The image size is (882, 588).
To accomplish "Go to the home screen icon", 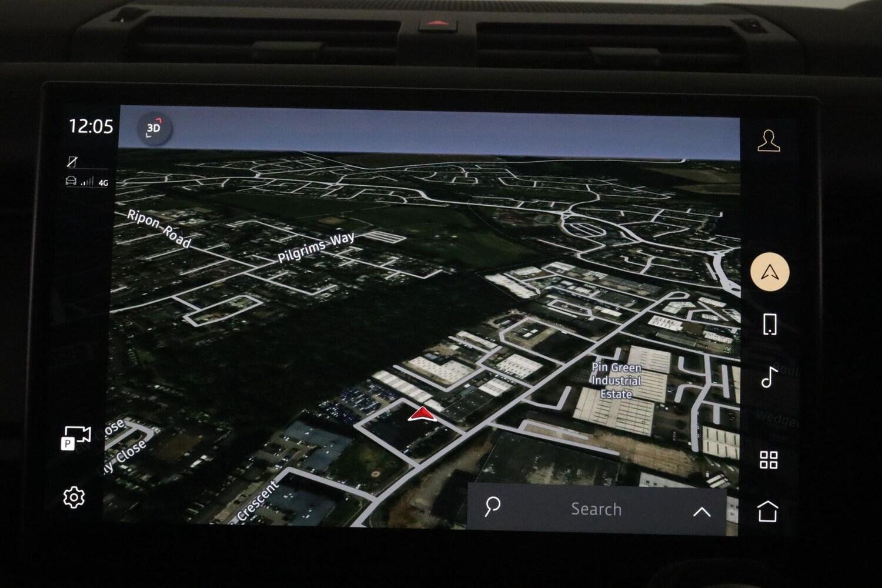I will coord(768,511).
